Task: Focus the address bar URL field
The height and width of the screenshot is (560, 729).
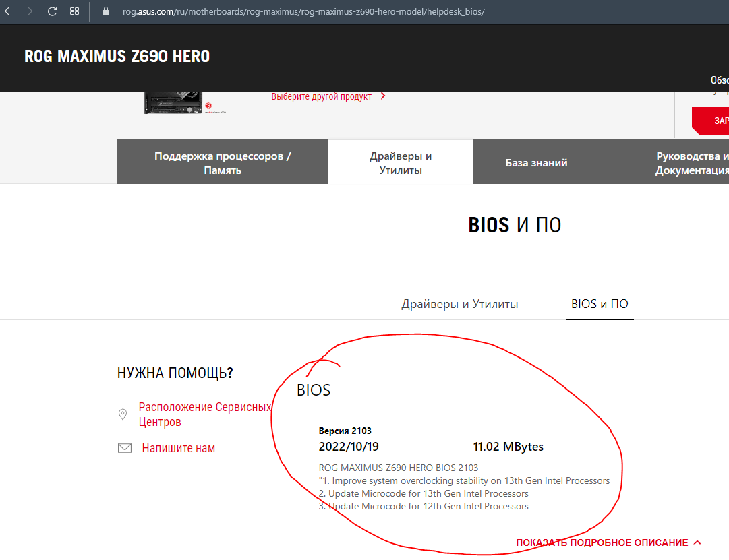Action: (303, 11)
